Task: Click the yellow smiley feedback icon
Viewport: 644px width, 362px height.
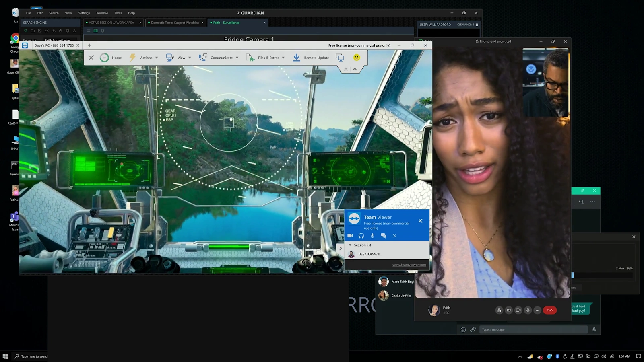Action: tap(357, 57)
